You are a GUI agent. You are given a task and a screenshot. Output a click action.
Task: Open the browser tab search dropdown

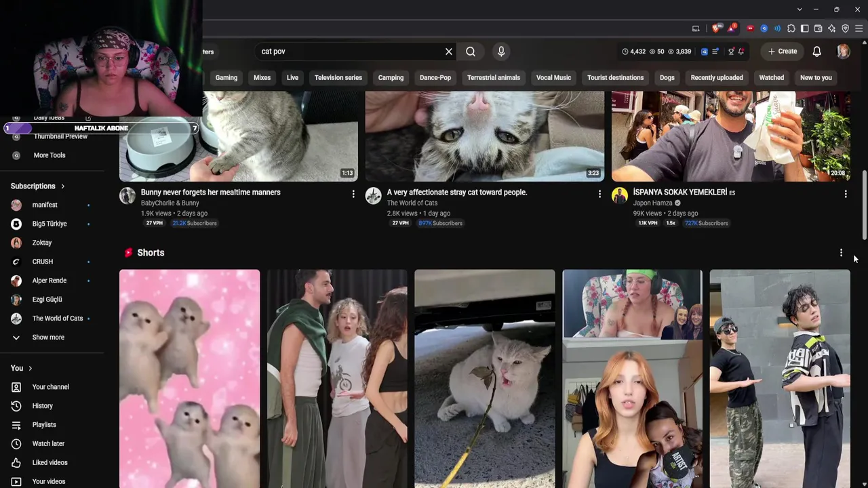[x=800, y=9]
